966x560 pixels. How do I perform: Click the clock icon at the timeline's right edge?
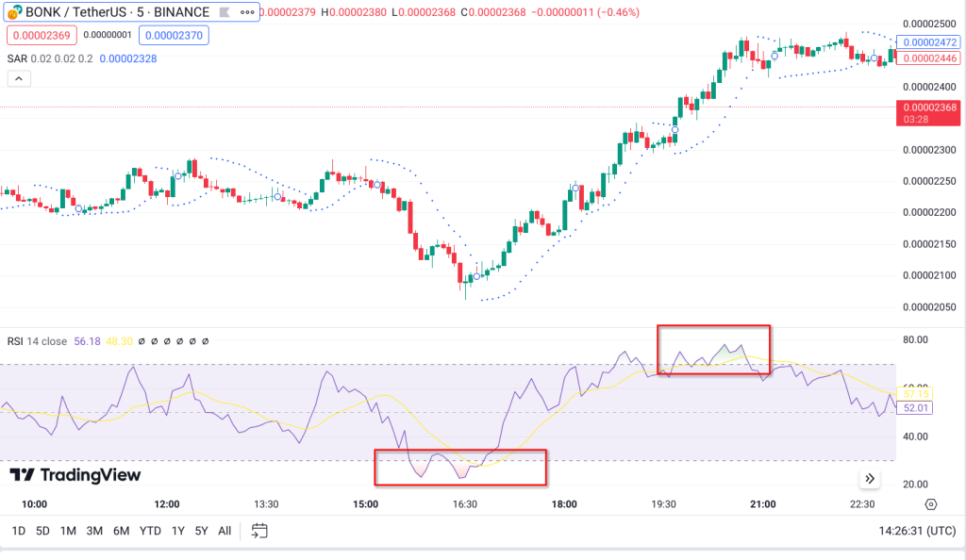tap(931, 504)
